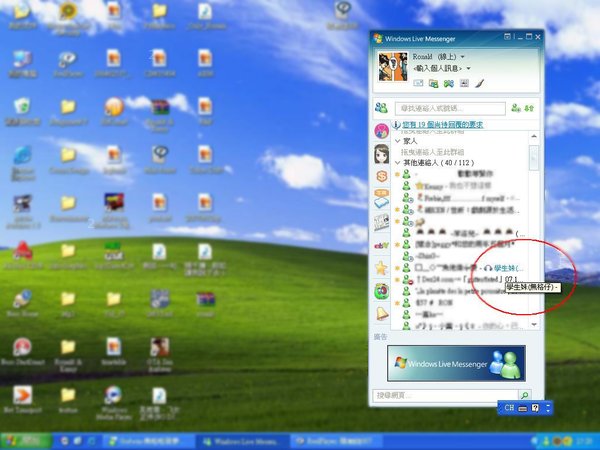This screenshot has width=600, height=450.
Task: Open the status dropdown arrow next to Ronald (線上)
Action: click(x=463, y=57)
